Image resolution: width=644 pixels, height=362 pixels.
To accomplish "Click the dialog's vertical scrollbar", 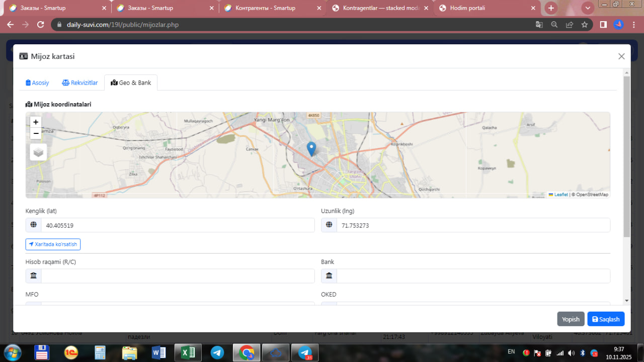I will click(626, 156).
